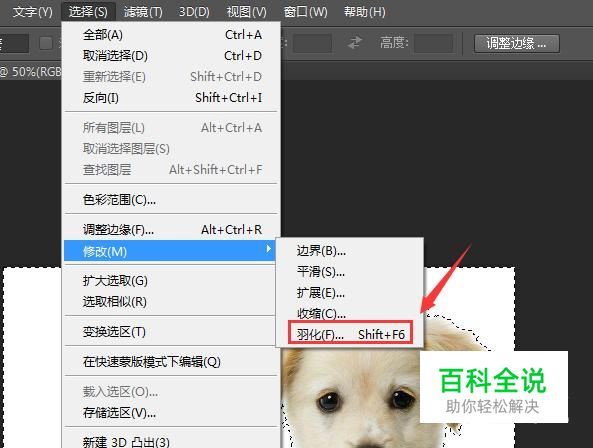Viewport: 593px width, 448px height.
Task: Choose 全部(A) to select all
Action: [x=172, y=35]
